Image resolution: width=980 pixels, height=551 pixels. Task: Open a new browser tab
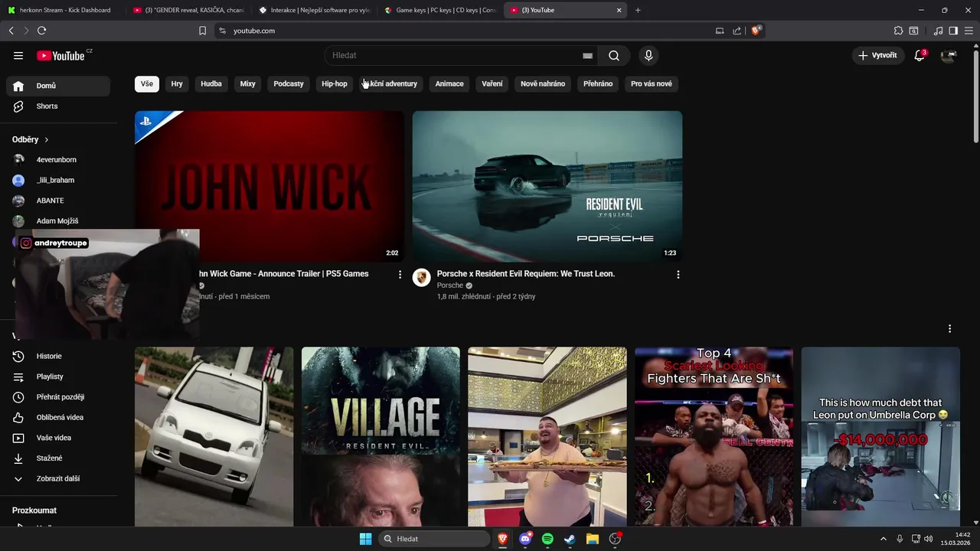pos(638,10)
